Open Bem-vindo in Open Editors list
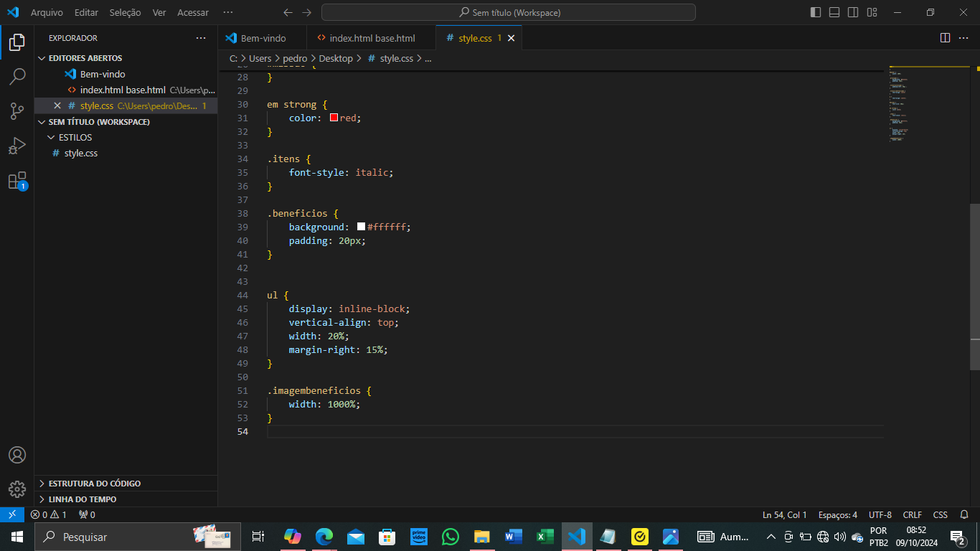This screenshot has height=551, width=980. [x=126, y=74]
